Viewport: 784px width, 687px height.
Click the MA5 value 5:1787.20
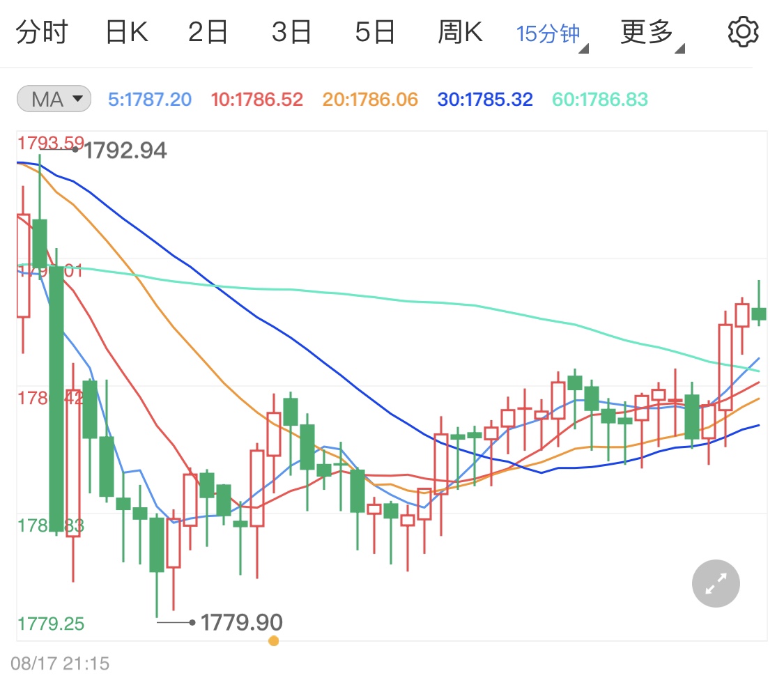pyautogui.click(x=150, y=100)
